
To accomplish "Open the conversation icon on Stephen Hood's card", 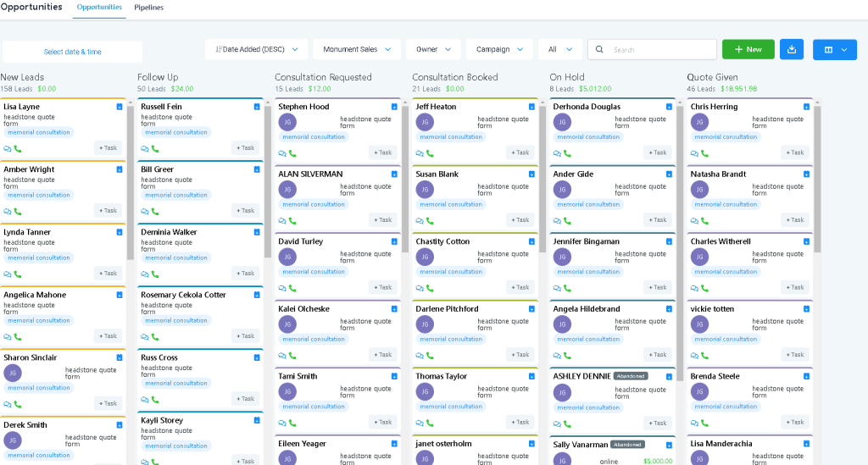I will [282, 153].
